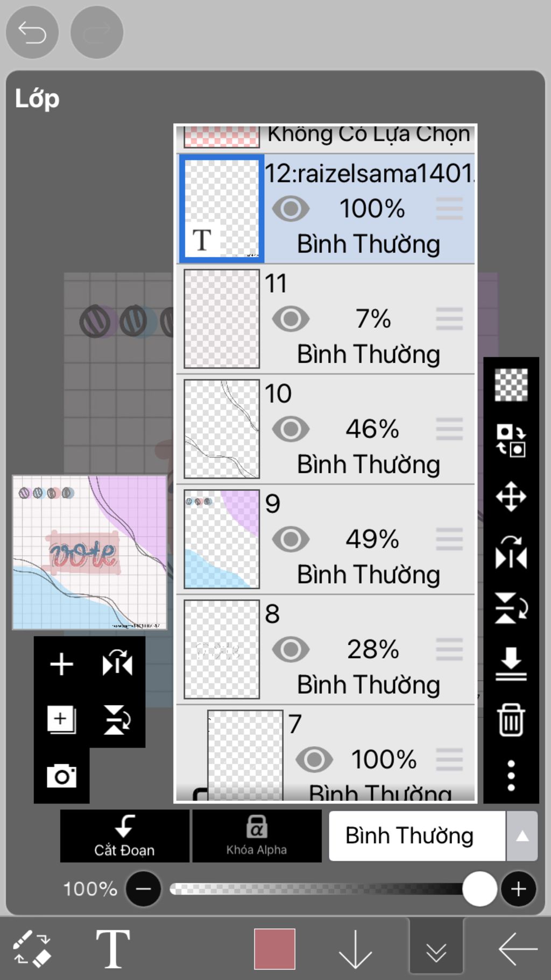Hide layer 11 using eye icon

(291, 319)
